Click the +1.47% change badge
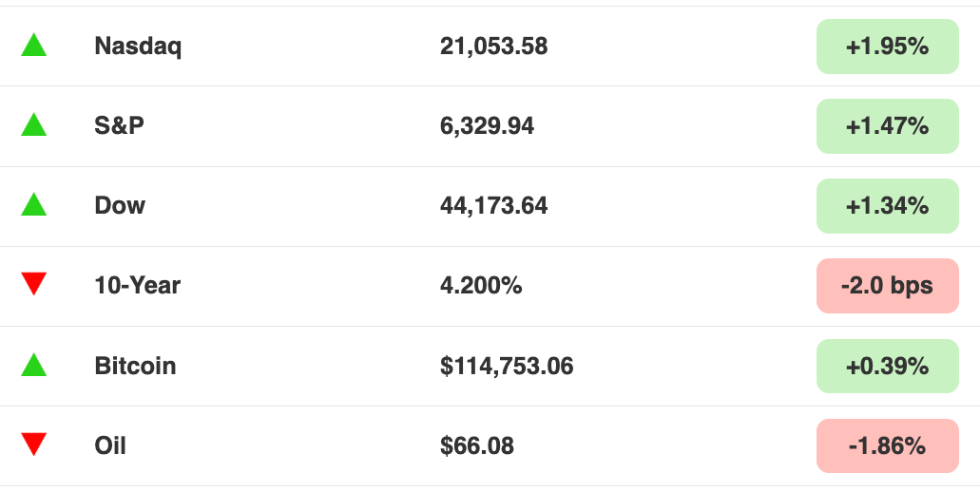 pos(887,125)
